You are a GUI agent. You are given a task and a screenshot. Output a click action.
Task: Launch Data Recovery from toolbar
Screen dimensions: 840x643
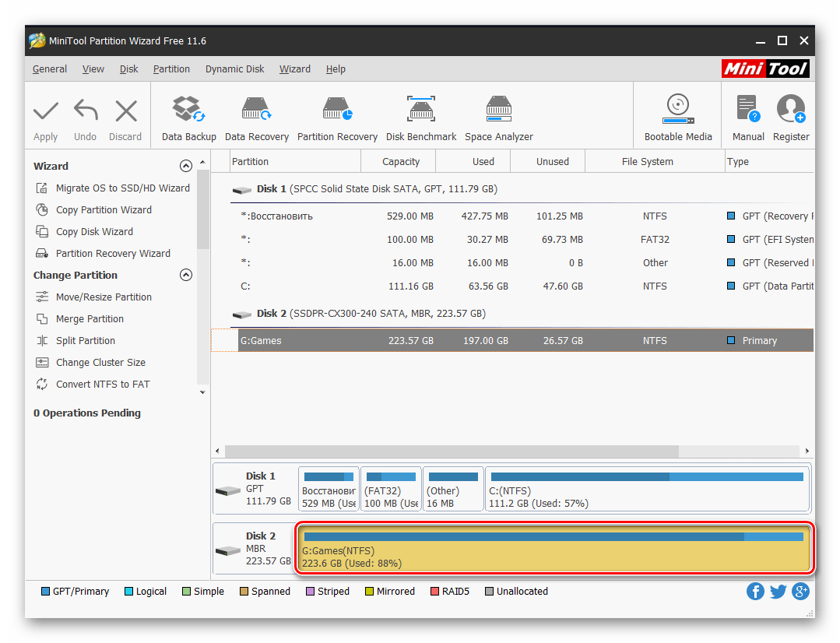tap(256, 118)
